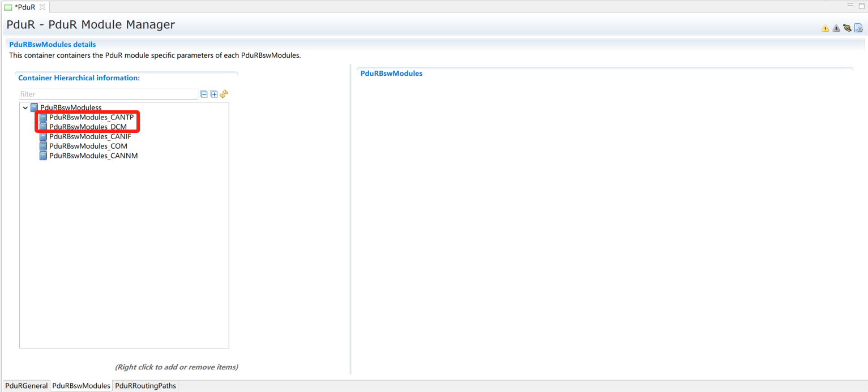Switch to the PduRGeneral tab
This screenshot has width=868, height=392.
coord(26,386)
